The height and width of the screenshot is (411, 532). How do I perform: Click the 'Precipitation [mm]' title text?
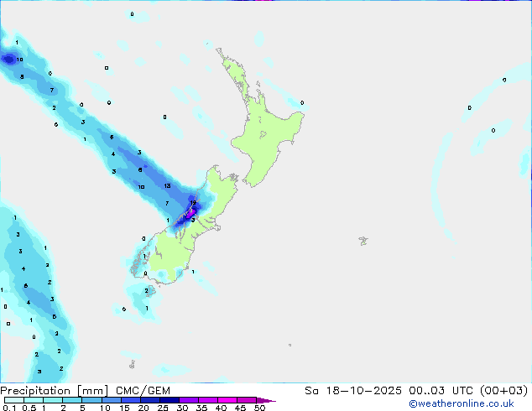[x=55, y=391]
